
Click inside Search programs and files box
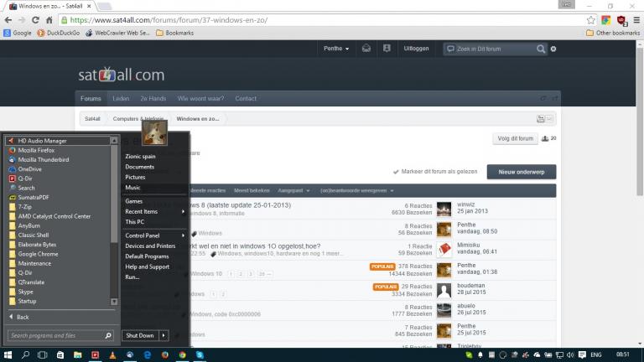pos(60,336)
